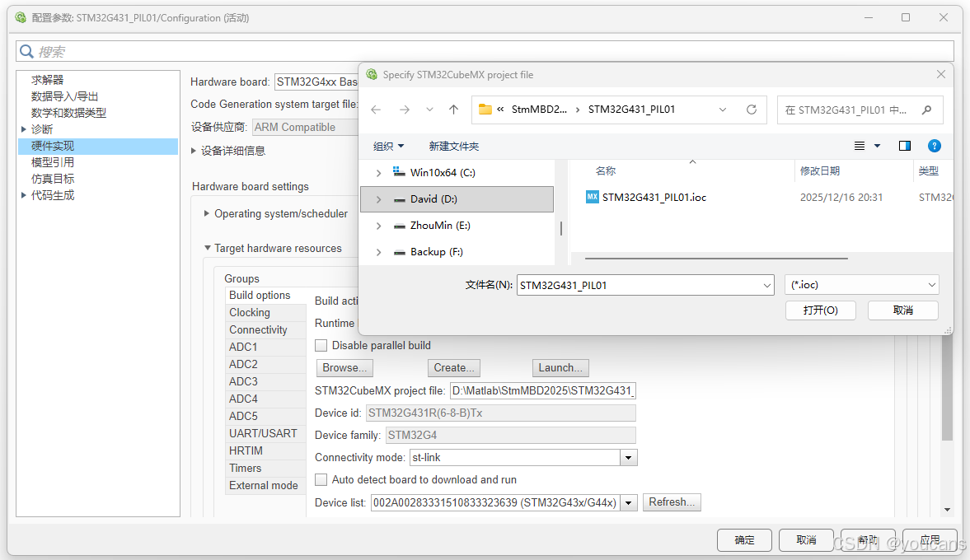The height and width of the screenshot is (560, 970).
Task: Click Create... button
Action: click(x=454, y=368)
